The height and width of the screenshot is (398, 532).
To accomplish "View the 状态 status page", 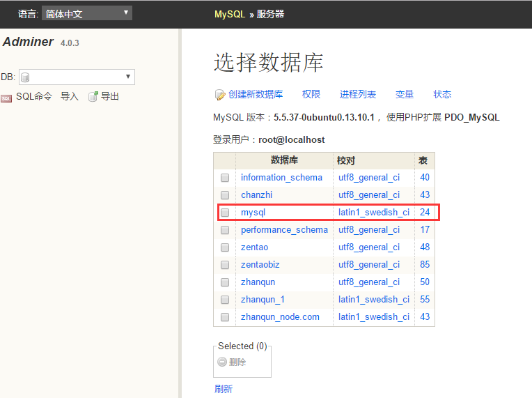I will point(442,94).
